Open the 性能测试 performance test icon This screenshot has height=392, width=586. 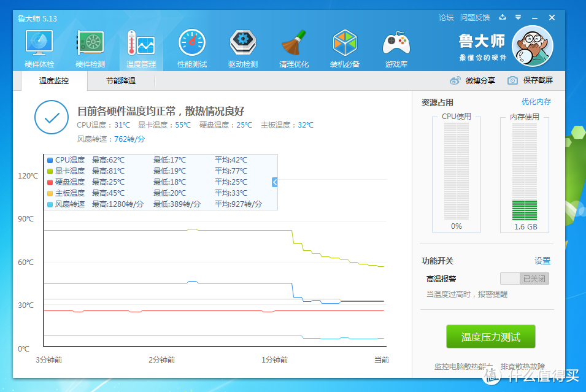pyautogui.click(x=192, y=49)
